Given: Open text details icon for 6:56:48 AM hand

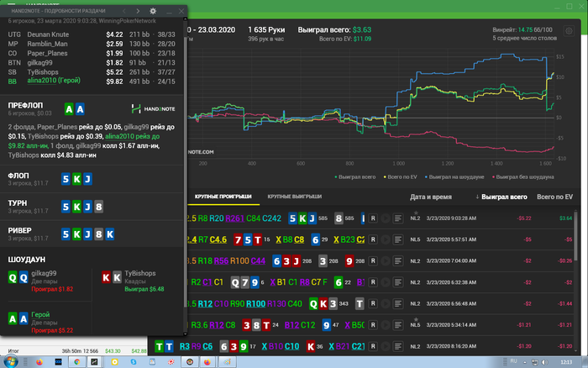Looking at the screenshot, I should pos(398,303).
